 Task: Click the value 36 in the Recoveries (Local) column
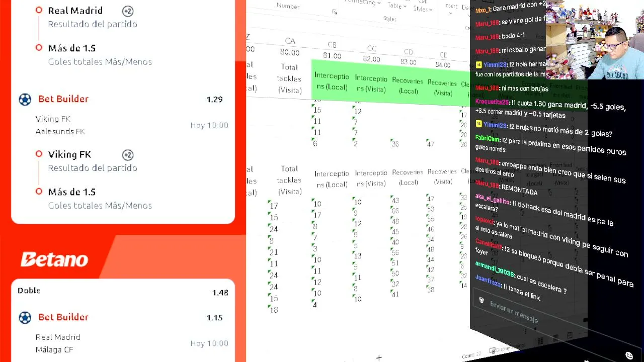click(395, 144)
